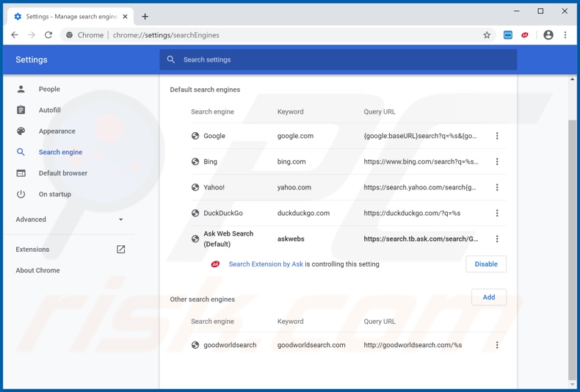Reload the settings page
This screenshot has width=580, height=392.
pyautogui.click(x=48, y=35)
